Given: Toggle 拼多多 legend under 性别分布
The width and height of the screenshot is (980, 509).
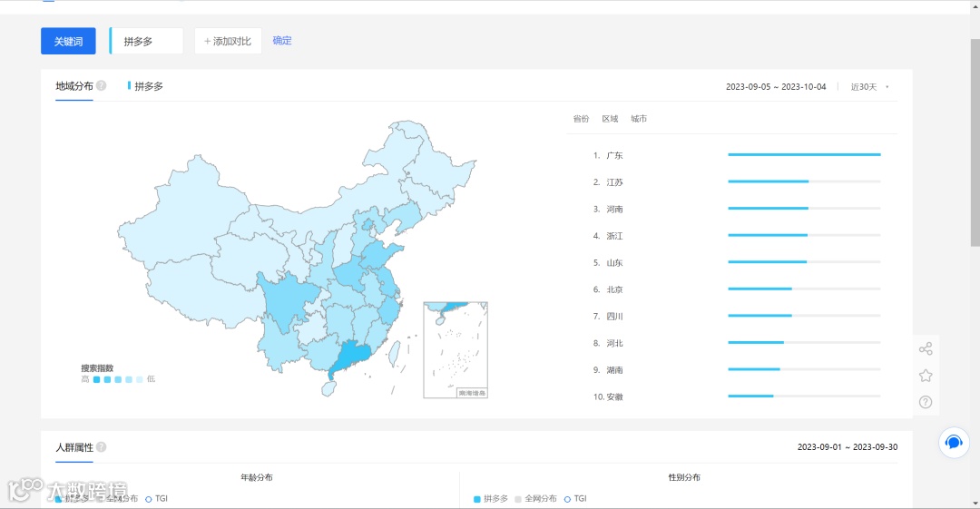Looking at the screenshot, I should point(491,499).
